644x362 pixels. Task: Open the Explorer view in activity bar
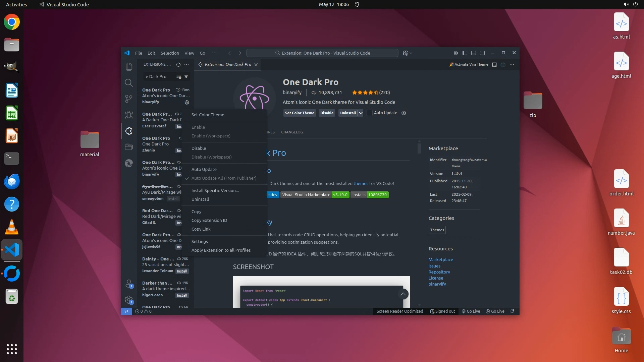[129, 67]
